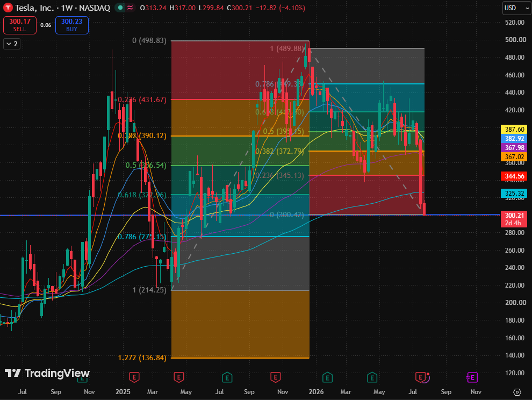
Task: Click the Tesla logo icon
Action: (x=8, y=8)
